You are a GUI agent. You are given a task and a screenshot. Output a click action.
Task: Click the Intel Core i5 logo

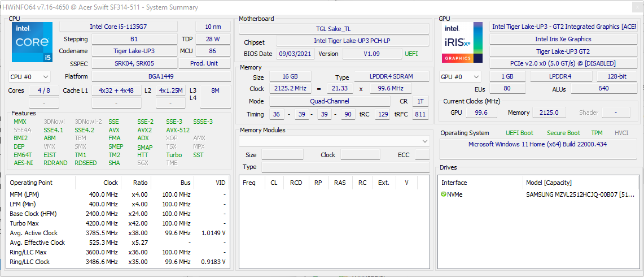coord(32,42)
